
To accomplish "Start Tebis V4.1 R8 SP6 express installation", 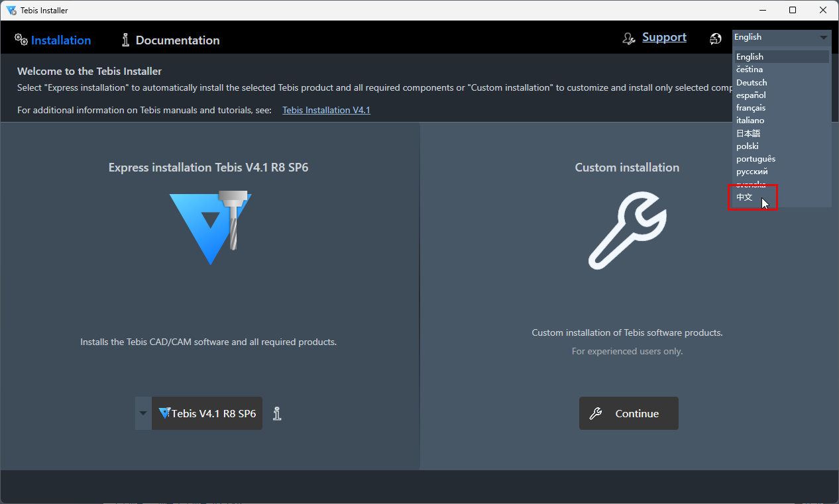I will point(207,413).
